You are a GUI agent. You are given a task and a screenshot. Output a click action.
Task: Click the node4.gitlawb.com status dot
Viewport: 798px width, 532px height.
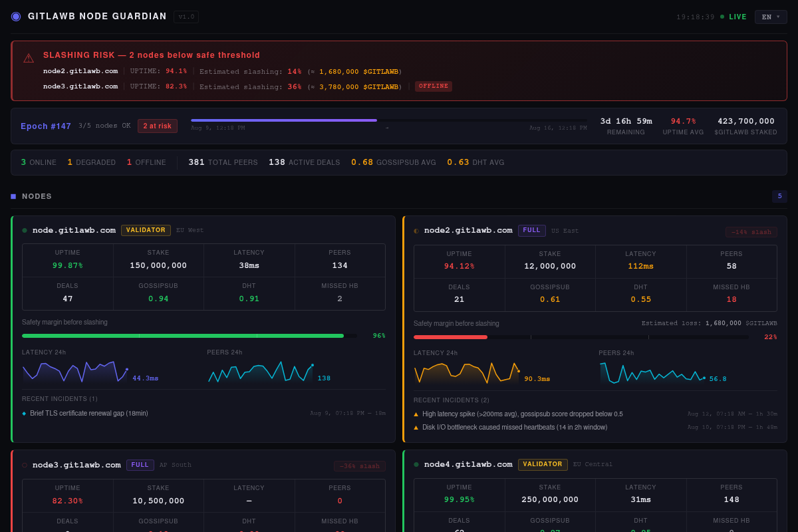416,464
